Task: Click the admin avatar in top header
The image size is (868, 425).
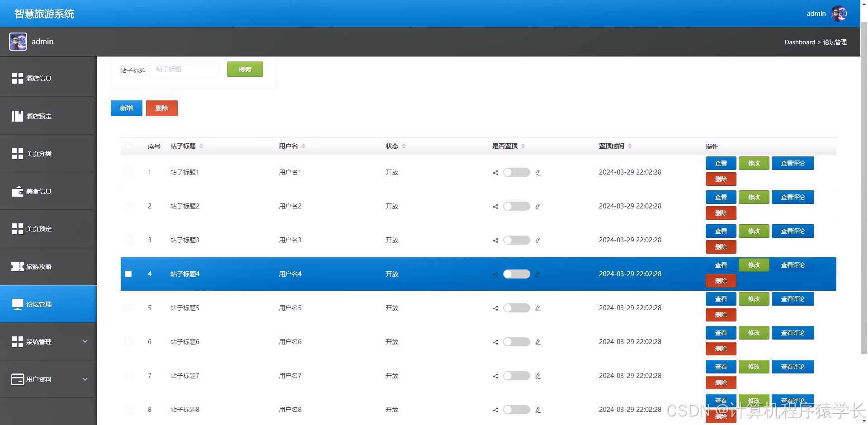Action: click(x=839, y=14)
